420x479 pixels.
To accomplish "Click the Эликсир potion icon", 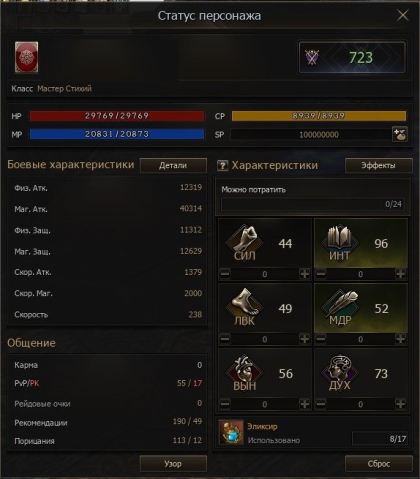I will click(x=231, y=432).
